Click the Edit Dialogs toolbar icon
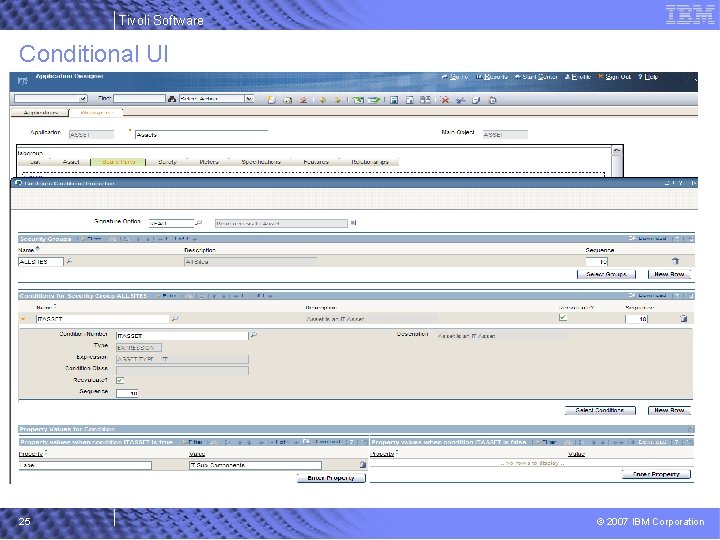The width and height of the screenshot is (720, 540). point(425,100)
